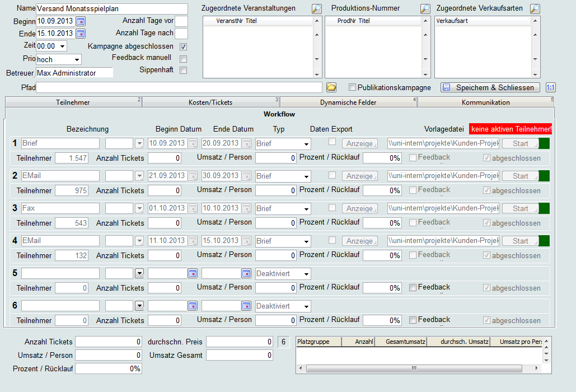Enable Feedback checkbox in workflow row 6
The height and width of the screenshot is (392, 576).
coord(413,320)
